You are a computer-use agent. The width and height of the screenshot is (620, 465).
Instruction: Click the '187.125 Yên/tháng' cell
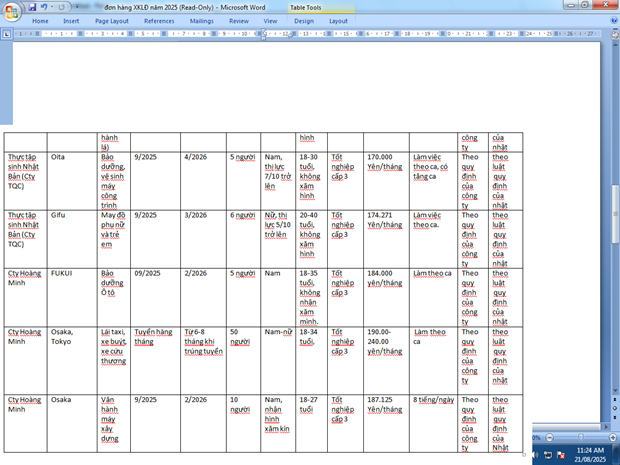click(386, 423)
